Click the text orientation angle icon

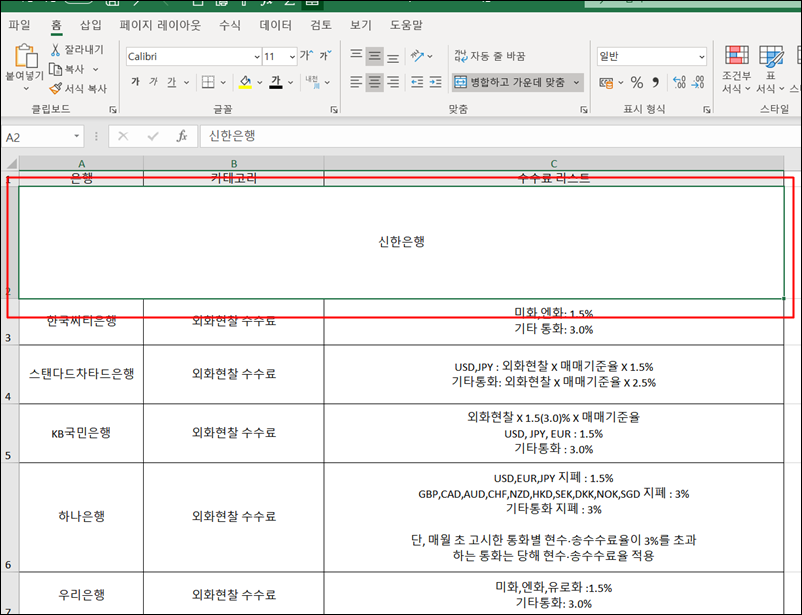coord(417,56)
